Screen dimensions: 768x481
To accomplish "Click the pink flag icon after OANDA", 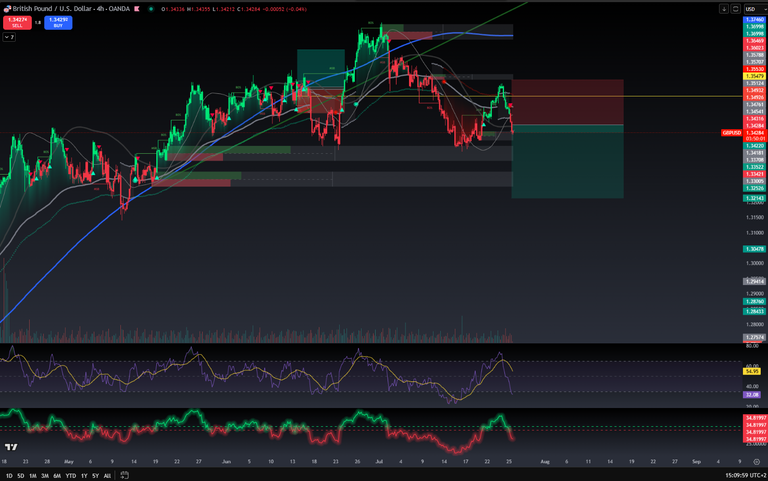I will (136, 8).
